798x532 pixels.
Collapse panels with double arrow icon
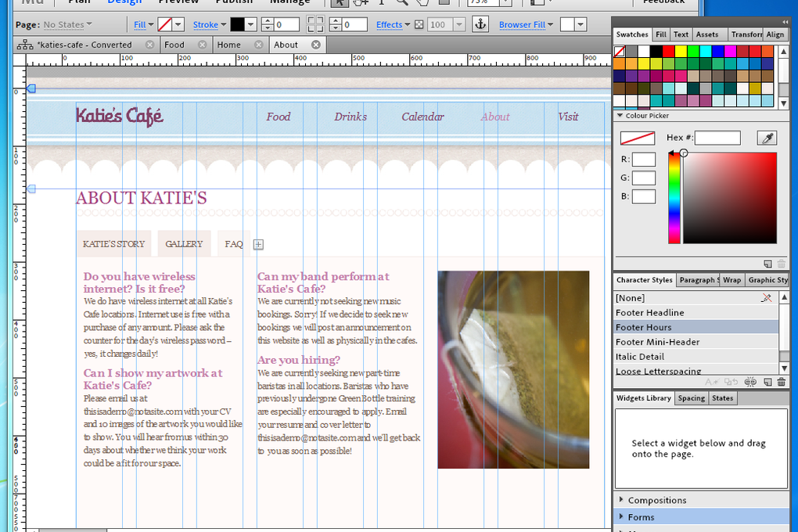point(785,22)
